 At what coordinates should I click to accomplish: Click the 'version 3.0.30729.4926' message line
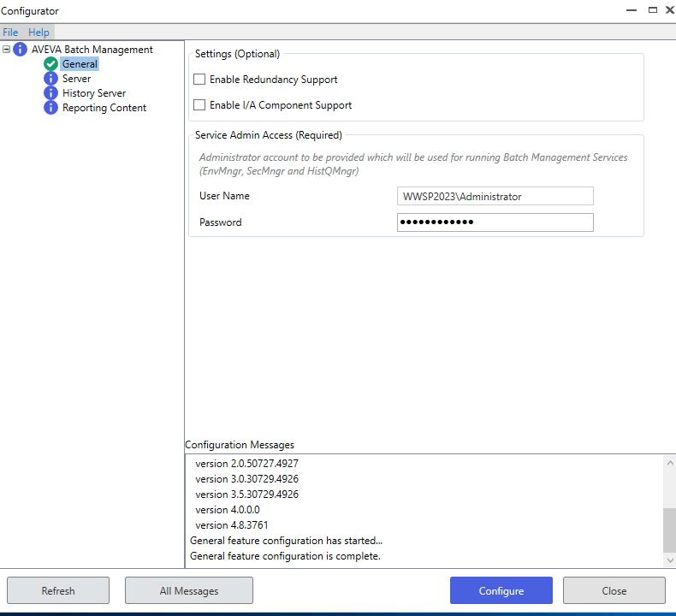[246, 479]
